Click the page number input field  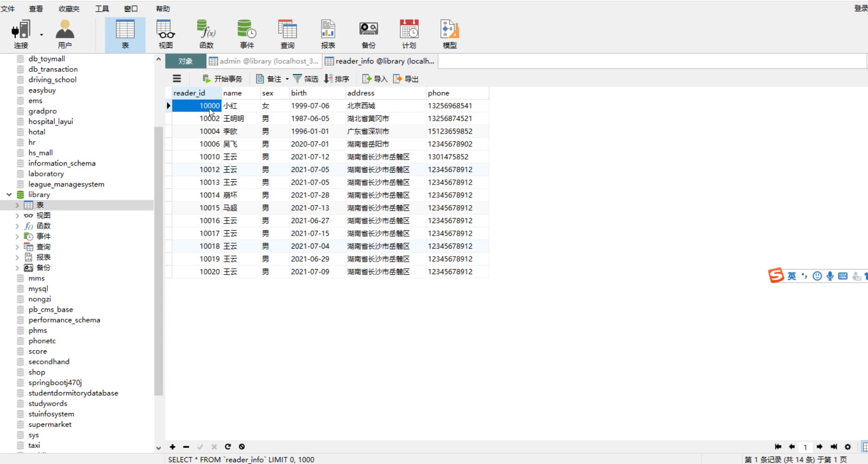(805, 447)
